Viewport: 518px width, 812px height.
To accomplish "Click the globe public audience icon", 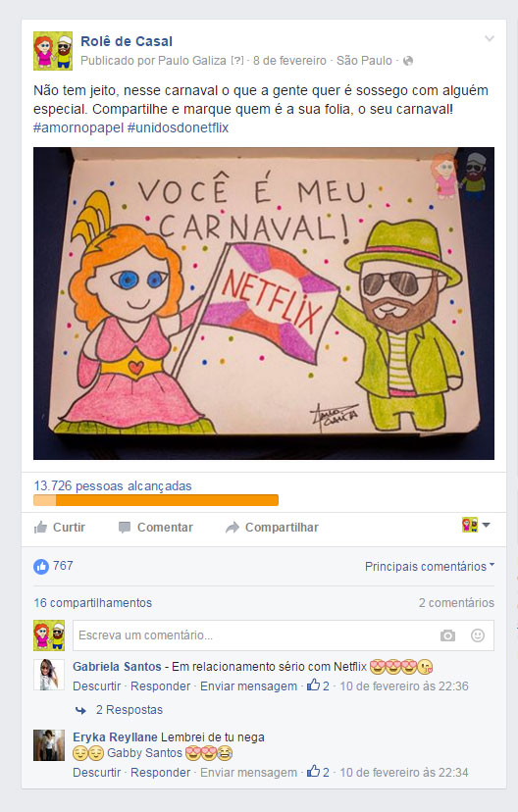I will [x=408, y=61].
